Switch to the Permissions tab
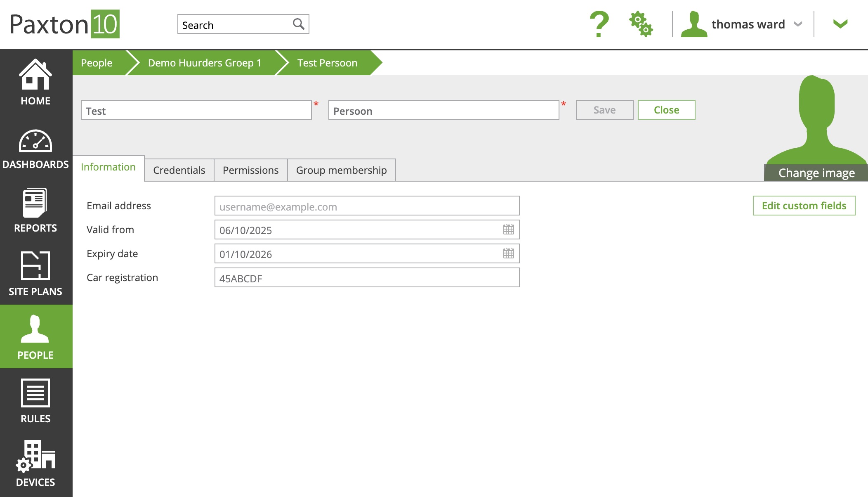The width and height of the screenshot is (868, 497). click(250, 170)
